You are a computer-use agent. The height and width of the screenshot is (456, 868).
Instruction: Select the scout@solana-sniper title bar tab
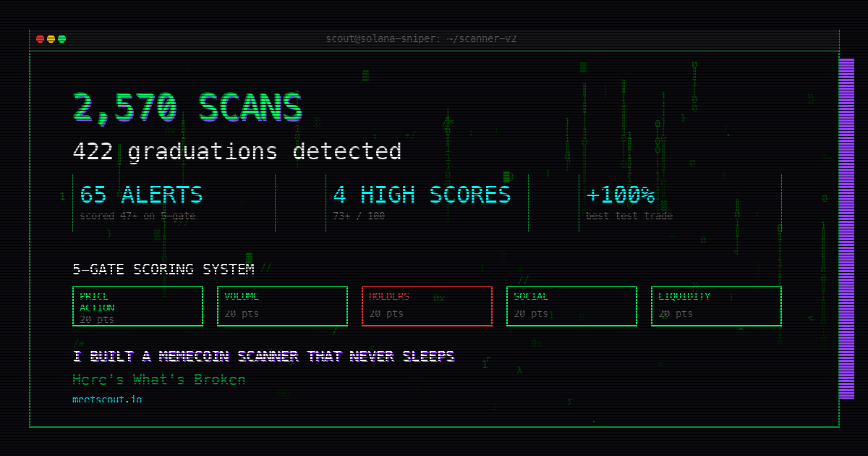[422, 38]
